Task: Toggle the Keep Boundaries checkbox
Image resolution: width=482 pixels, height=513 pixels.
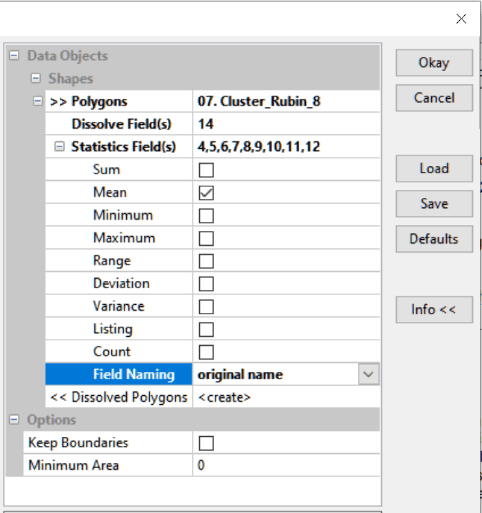Action: (x=206, y=443)
